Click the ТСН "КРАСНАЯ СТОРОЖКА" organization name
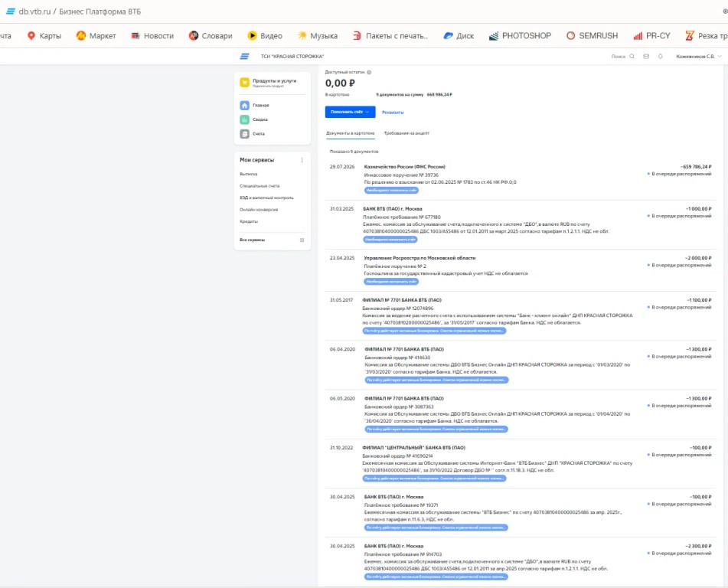 click(292, 56)
